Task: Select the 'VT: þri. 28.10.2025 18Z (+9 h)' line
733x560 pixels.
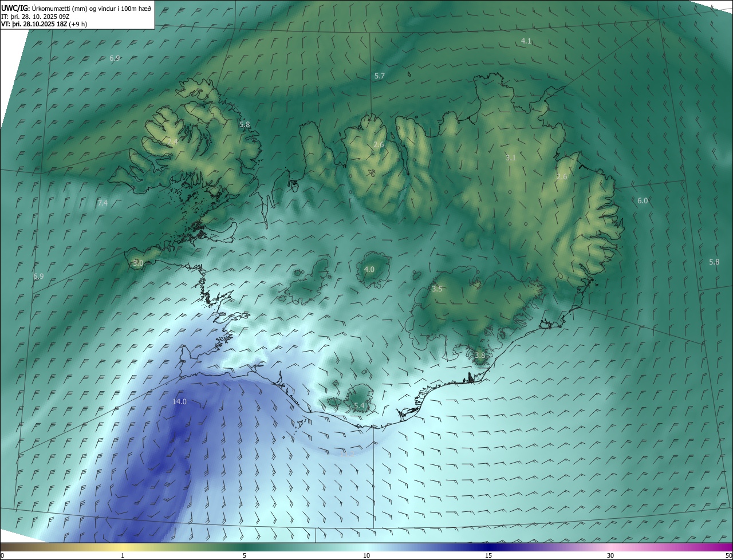Action: pyautogui.click(x=44, y=25)
